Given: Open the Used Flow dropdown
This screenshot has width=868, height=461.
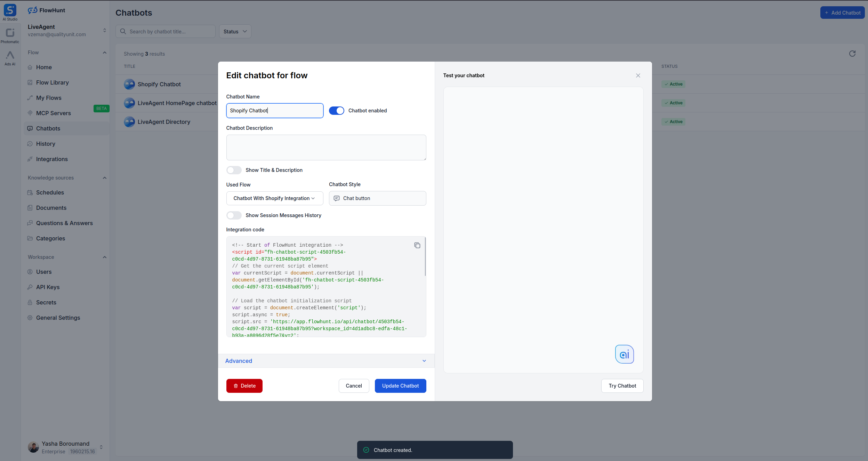Looking at the screenshot, I should click(274, 198).
